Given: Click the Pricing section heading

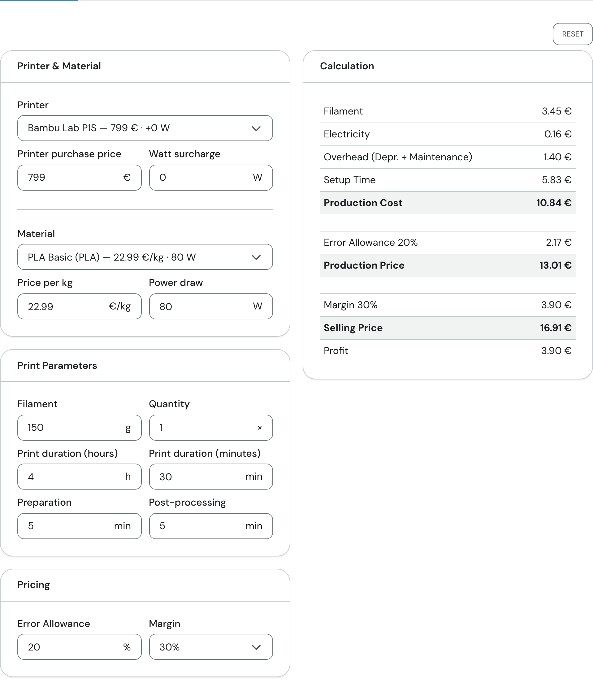Looking at the screenshot, I should (34, 585).
